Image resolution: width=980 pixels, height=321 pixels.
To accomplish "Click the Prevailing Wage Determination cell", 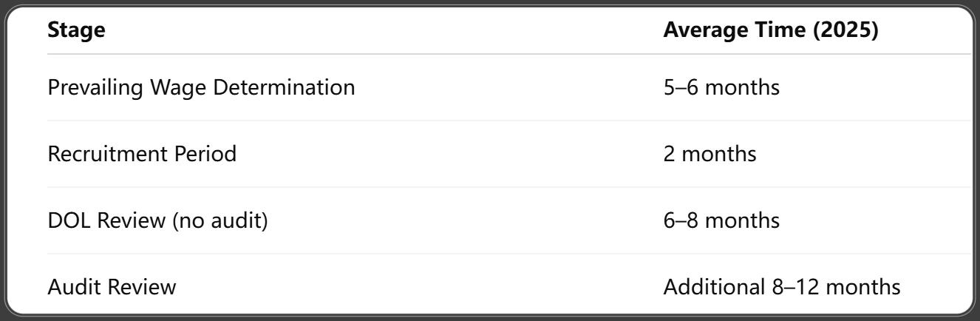I will click(x=201, y=87).
